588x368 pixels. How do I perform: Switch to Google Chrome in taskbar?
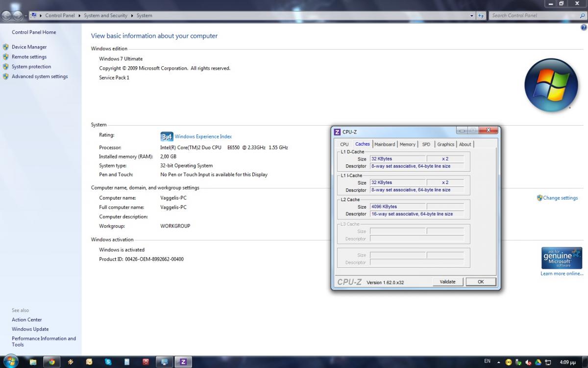point(51,362)
